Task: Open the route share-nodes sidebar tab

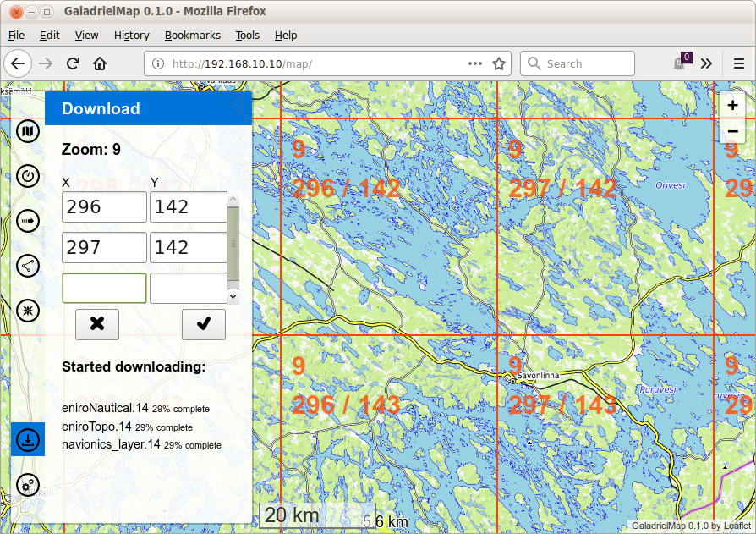Action: [28, 266]
